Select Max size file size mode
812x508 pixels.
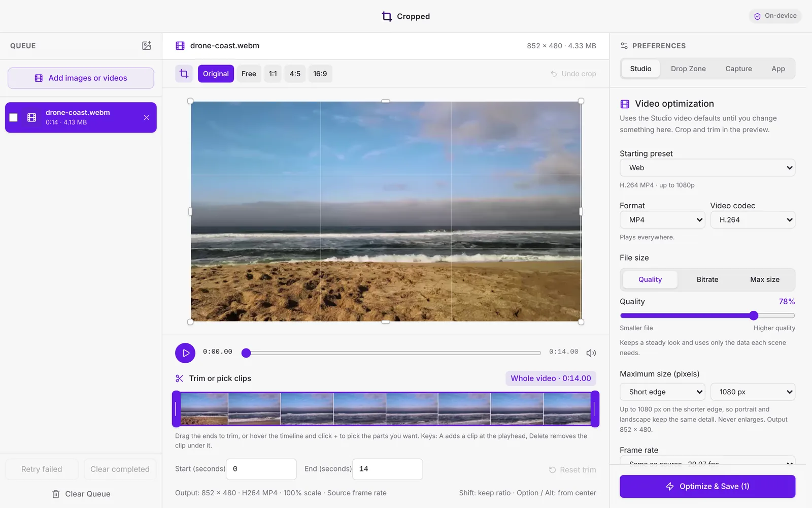click(765, 279)
